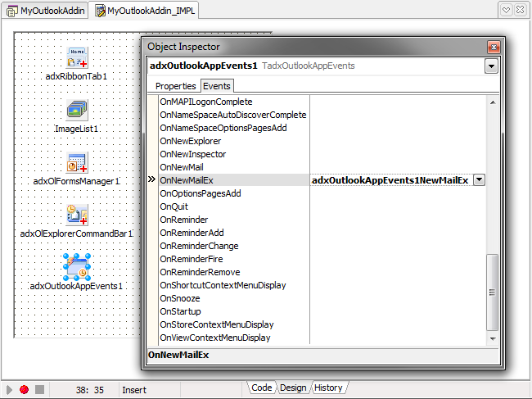Click the Insert mode status indicator
The width and height of the screenshot is (532, 399).
point(134,390)
